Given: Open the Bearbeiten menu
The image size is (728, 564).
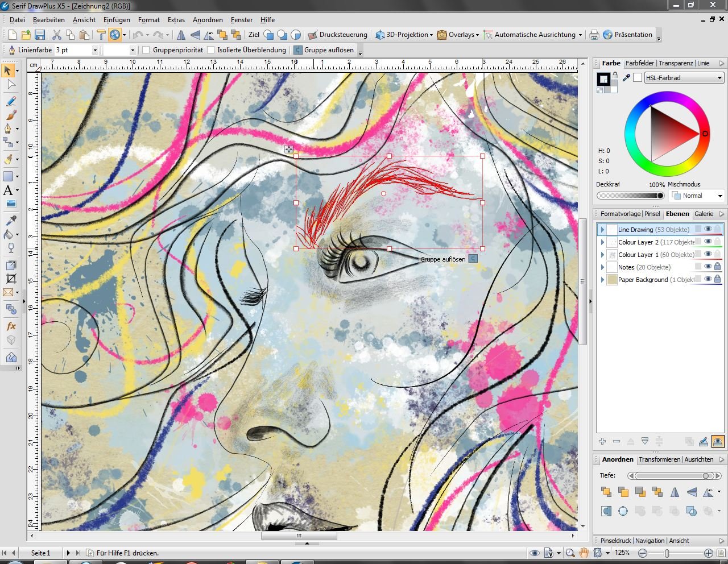Looking at the screenshot, I should (49, 19).
